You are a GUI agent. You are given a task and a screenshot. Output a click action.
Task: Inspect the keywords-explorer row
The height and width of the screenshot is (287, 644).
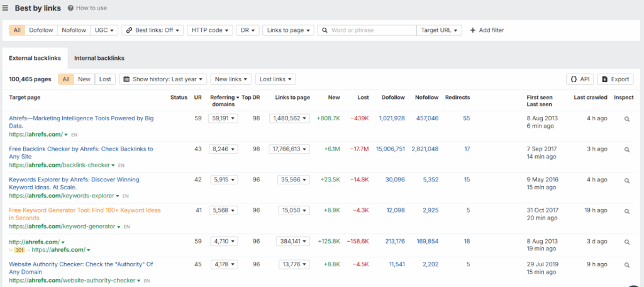pyautogui.click(x=627, y=181)
